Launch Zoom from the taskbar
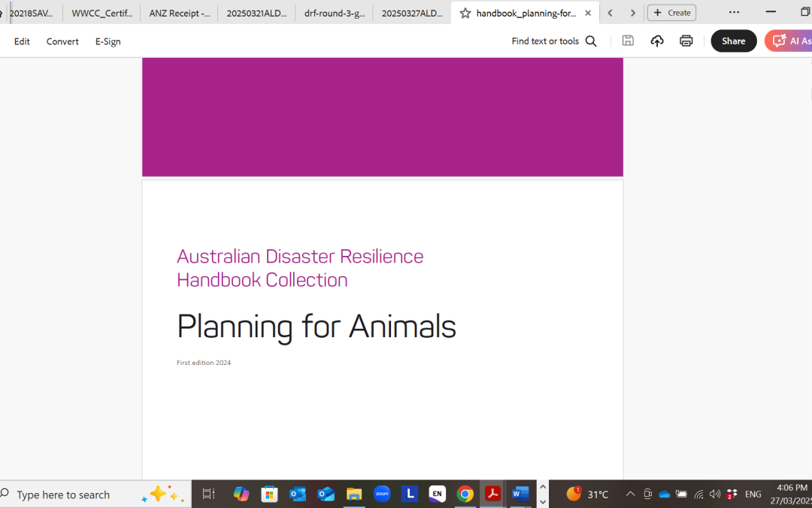This screenshot has width=812, height=508. [382, 494]
